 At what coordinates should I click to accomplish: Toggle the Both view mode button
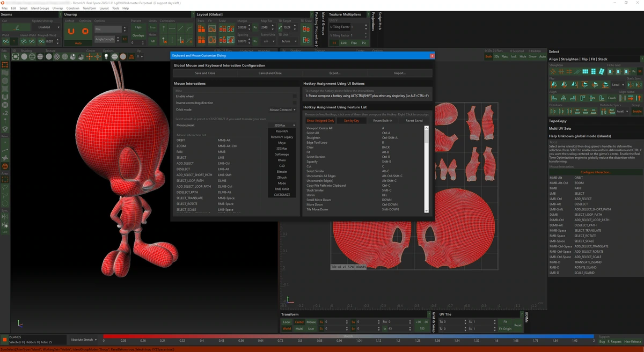pyautogui.click(x=488, y=56)
